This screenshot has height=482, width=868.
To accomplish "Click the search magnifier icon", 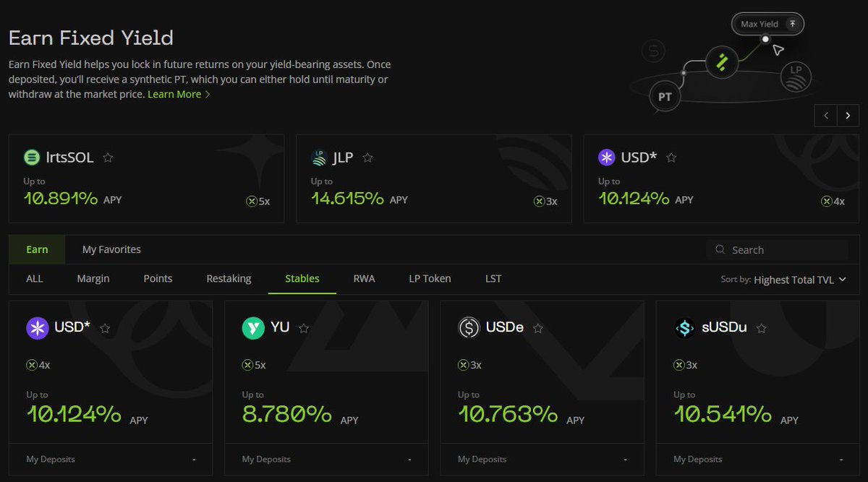I will click(x=720, y=249).
